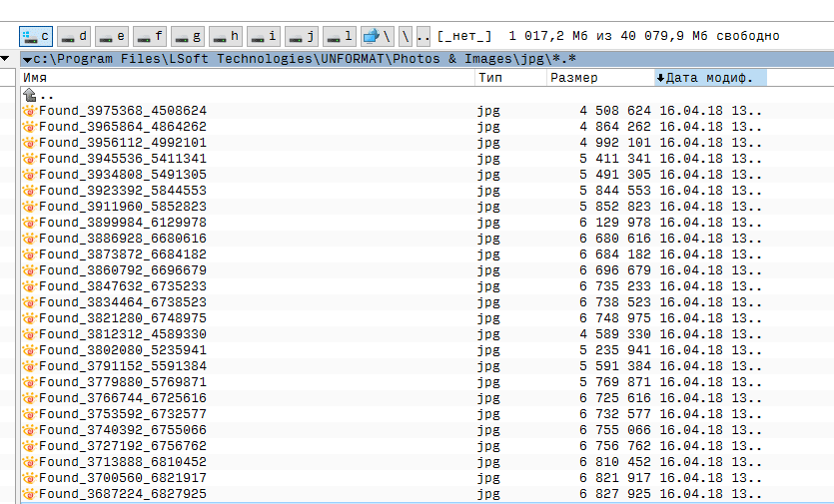Image resolution: width=834 pixels, height=504 pixels.
Task: Switch to drive g
Action: pyautogui.click(x=188, y=36)
